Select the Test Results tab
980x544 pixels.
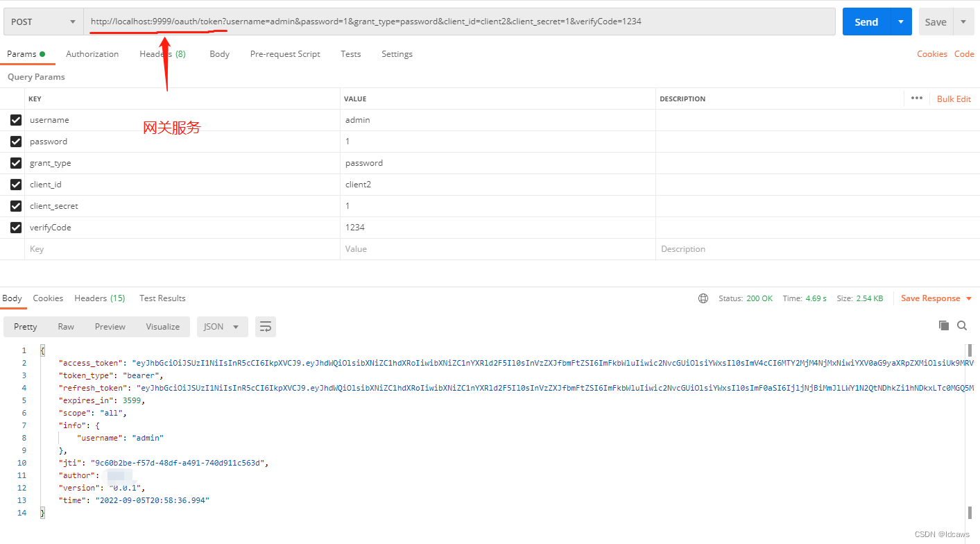coord(162,298)
